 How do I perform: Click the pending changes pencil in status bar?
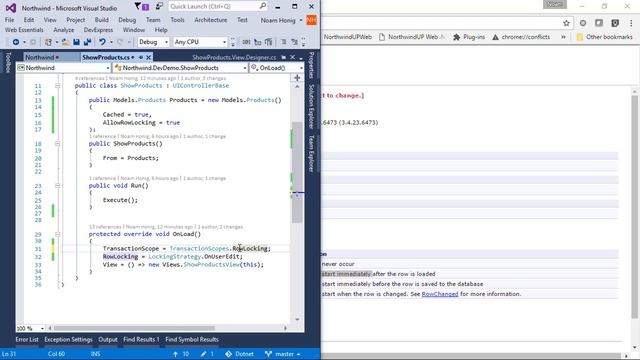pos(203,354)
